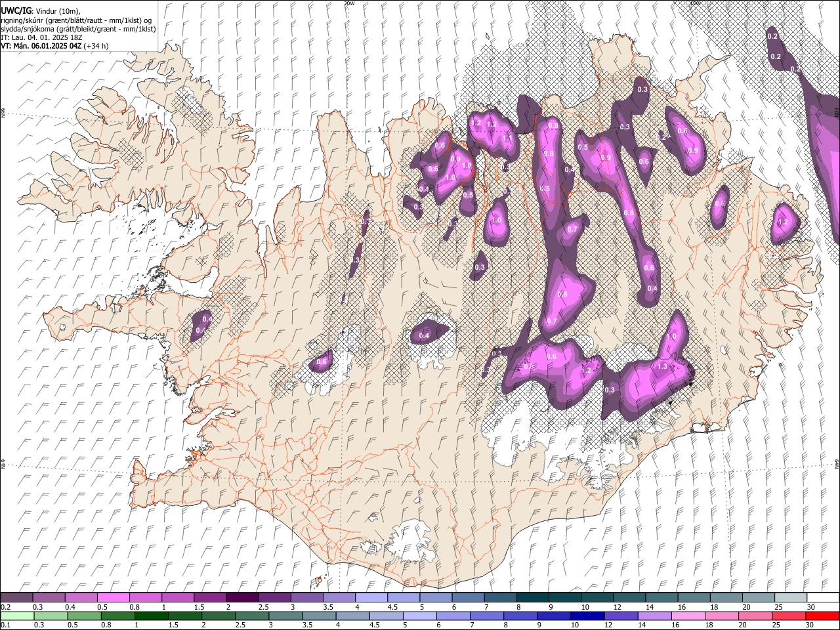Click the snow-scale swatch between 3.5 and 4
The width and height of the screenshot is (840, 630).
point(339,597)
